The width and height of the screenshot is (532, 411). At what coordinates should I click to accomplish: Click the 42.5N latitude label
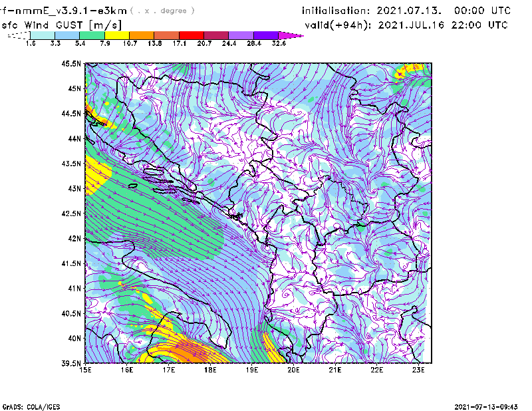pos(71,213)
